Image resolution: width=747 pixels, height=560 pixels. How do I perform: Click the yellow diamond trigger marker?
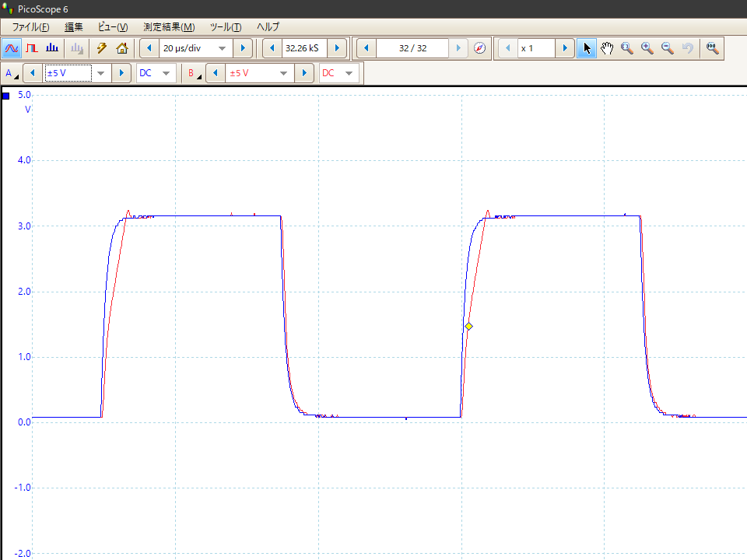pyautogui.click(x=468, y=326)
